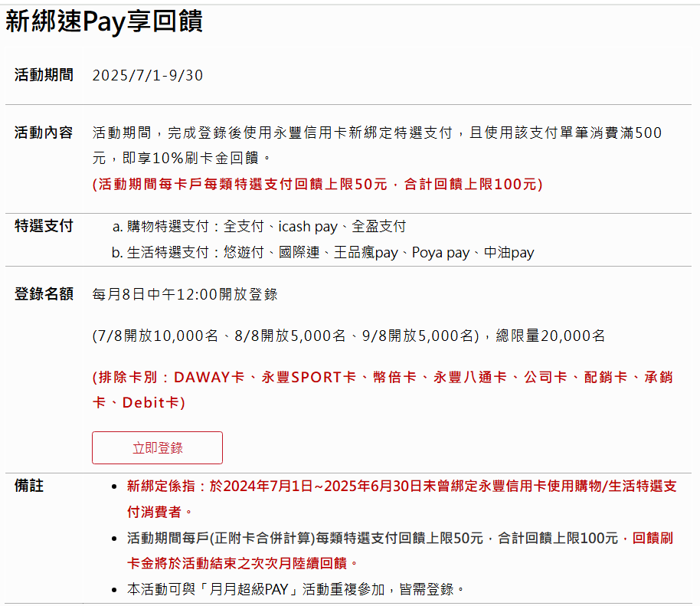The height and width of the screenshot is (606, 700).
Task: Click the 備註 row label
Action: click(x=29, y=486)
